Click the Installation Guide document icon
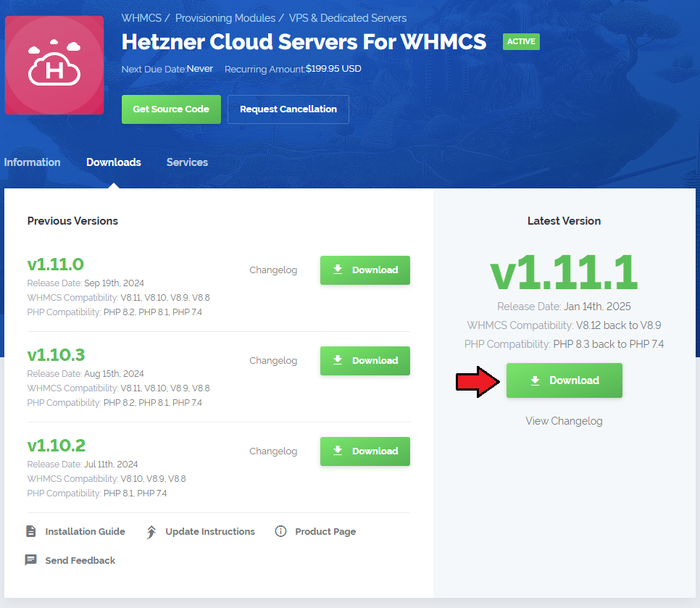The height and width of the screenshot is (608, 700). (x=31, y=531)
